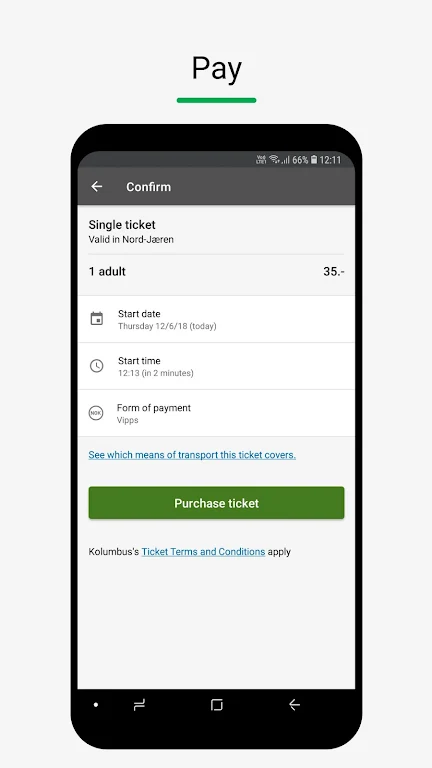Tap the Android home button icon
The width and height of the screenshot is (432, 768).
[216, 705]
